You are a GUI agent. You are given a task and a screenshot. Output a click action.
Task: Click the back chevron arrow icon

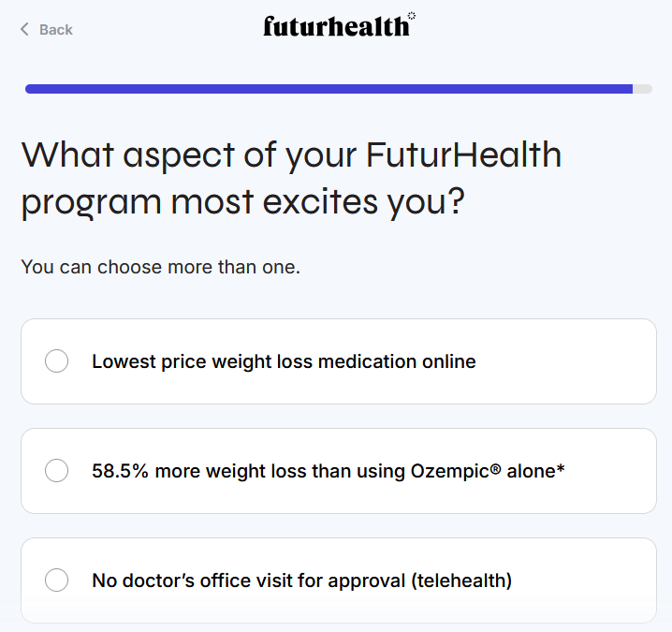25,30
